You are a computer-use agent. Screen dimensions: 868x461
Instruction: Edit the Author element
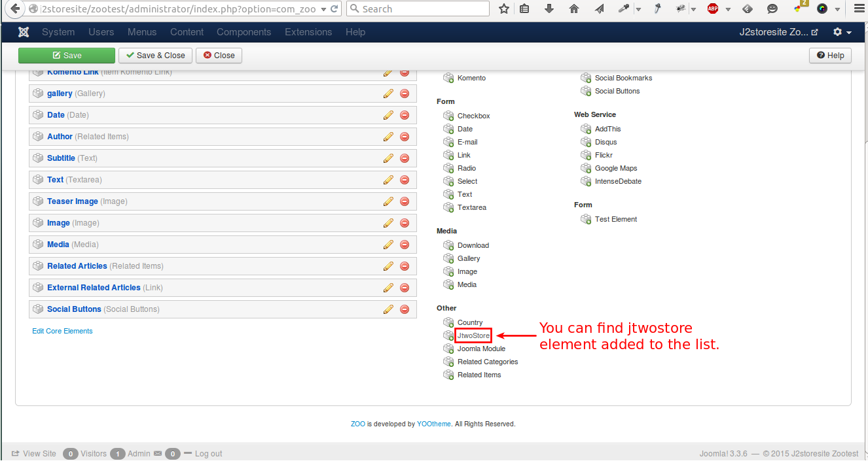coord(388,137)
